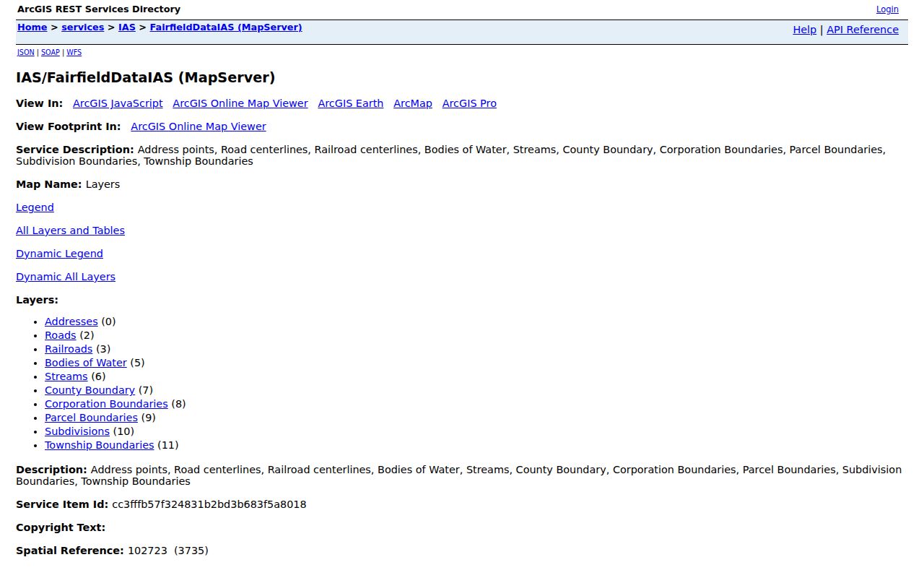View the service in ArcGIS Earth
This screenshot has width=924, height=578.
click(x=351, y=103)
